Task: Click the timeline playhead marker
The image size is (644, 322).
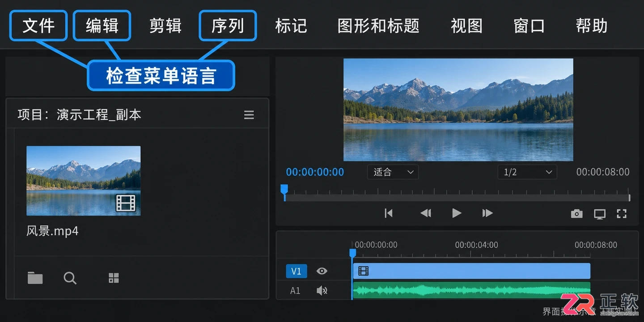Action: 352,254
